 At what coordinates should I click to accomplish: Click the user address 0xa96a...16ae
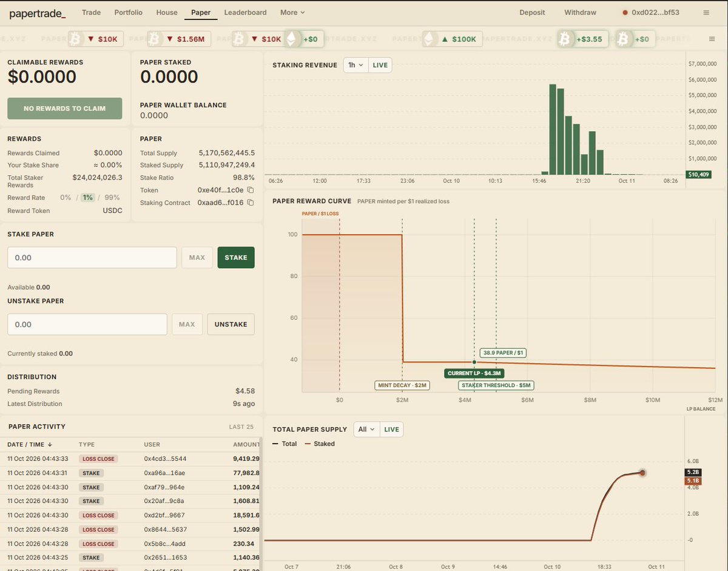pyautogui.click(x=164, y=473)
